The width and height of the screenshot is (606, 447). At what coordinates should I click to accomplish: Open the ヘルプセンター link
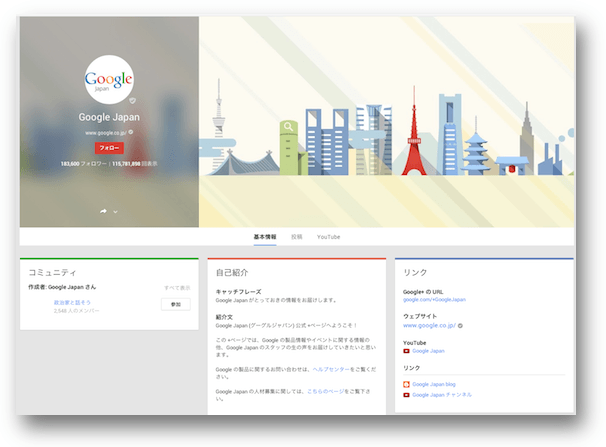click(331, 369)
